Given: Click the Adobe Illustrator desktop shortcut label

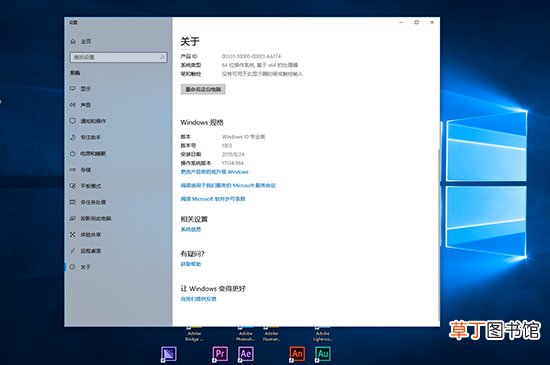Looking at the screenshot, I should tap(271, 336).
